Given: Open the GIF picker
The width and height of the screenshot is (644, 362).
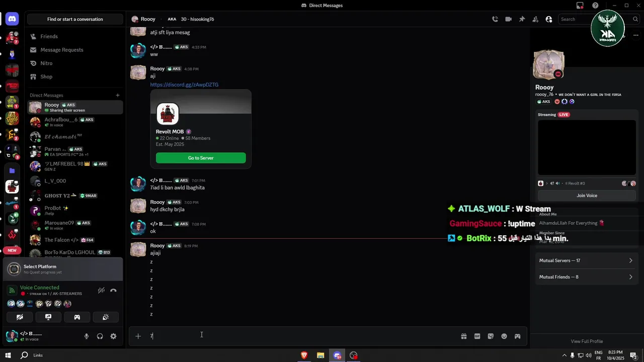Looking at the screenshot, I should click(x=477, y=336).
